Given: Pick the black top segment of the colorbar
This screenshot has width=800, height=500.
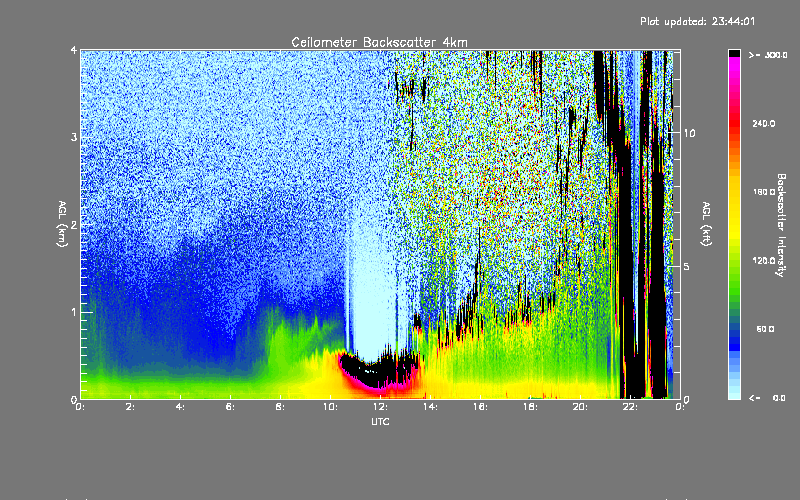Looking at the screenshot, I should coord(734,53).
